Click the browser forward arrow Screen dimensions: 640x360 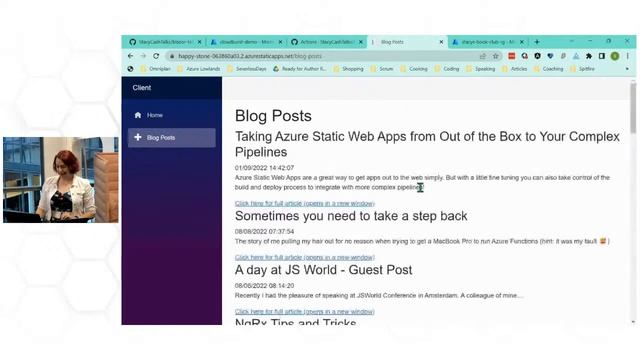[143, 56]
